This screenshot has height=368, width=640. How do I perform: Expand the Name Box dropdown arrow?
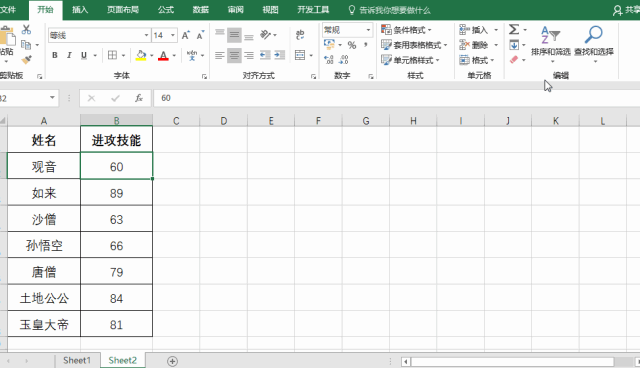(x=52, y=98)
